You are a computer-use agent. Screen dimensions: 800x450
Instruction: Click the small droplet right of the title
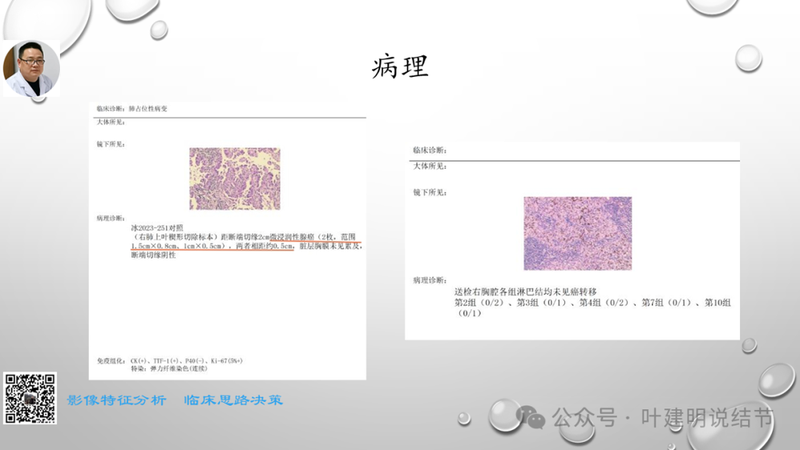[x=748, y=56]
